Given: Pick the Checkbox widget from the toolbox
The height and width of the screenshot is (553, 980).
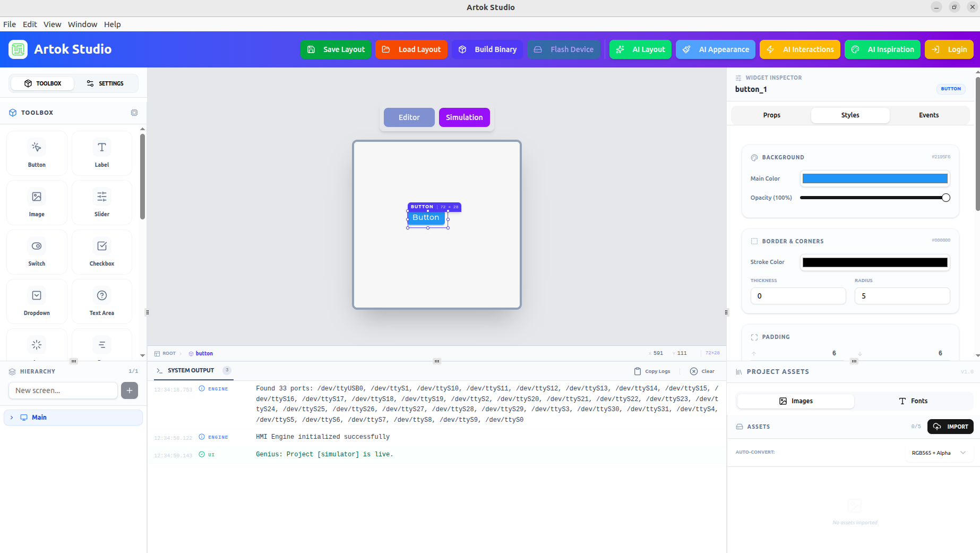Looking at the screenshot, I should pyautogui.click(x=101, y=252).
